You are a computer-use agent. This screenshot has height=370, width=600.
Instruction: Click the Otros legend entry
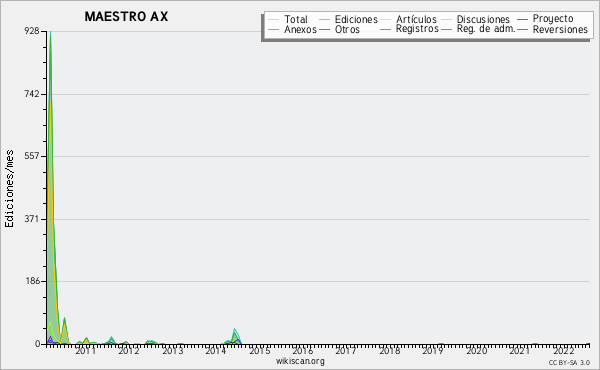point(339,29)
